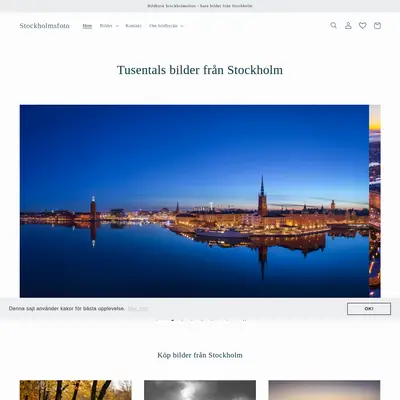The image size is (400, 400).
Task: Open the hazy sunset product thumbnail
Action: 324,390
